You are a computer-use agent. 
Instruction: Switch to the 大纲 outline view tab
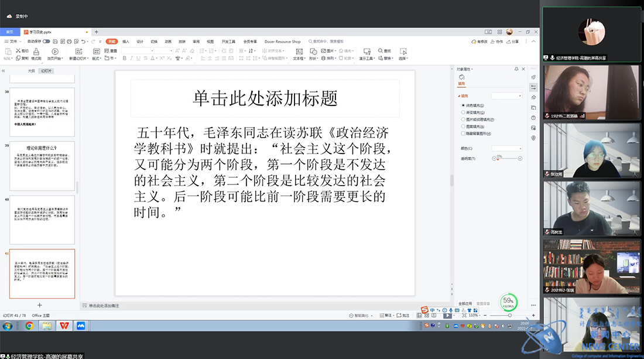31,70
